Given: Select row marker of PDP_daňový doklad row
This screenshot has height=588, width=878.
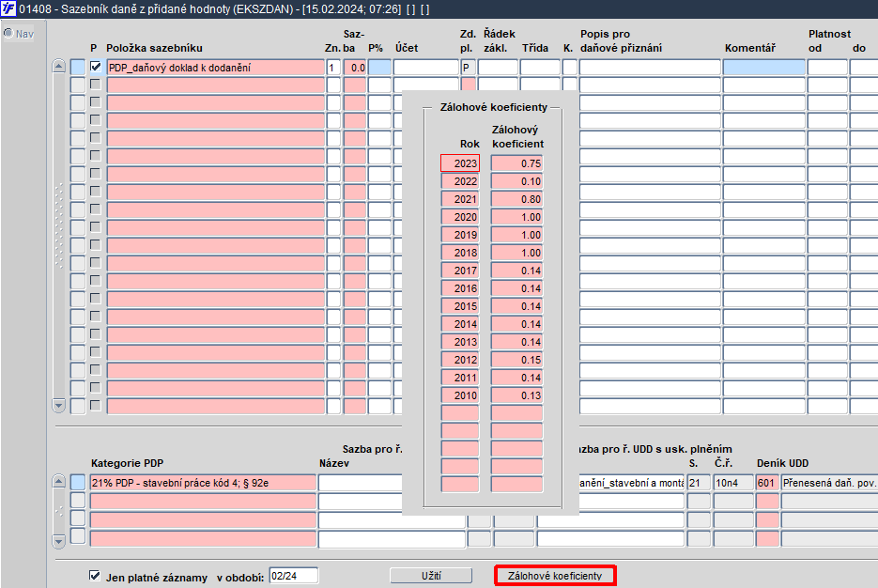Looking at the screenshot, I should (x=78, y=68).
